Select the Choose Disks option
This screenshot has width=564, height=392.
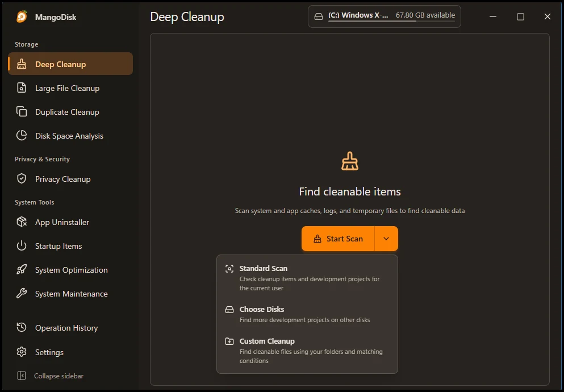(x=307, y=314)
